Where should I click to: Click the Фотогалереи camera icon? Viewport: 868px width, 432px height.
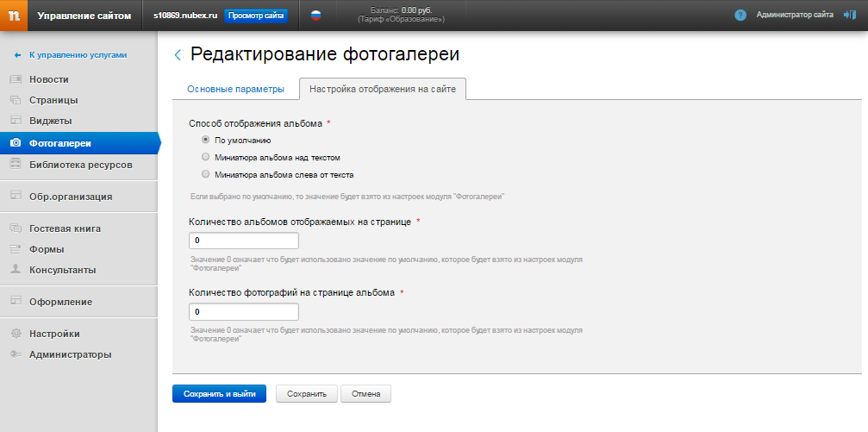(x=16, y=143)
